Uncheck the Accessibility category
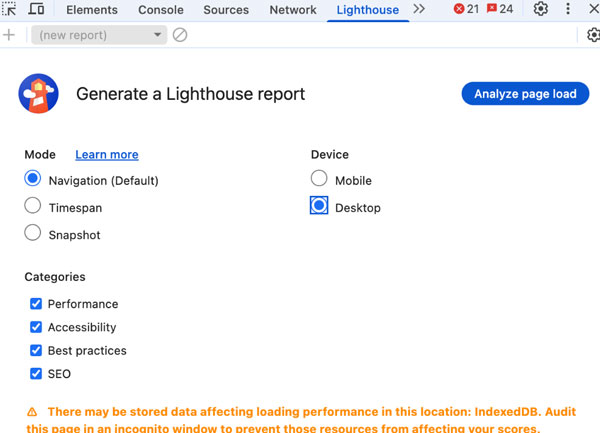The width and height of the screenshot is (600, 433). (36, 327)
